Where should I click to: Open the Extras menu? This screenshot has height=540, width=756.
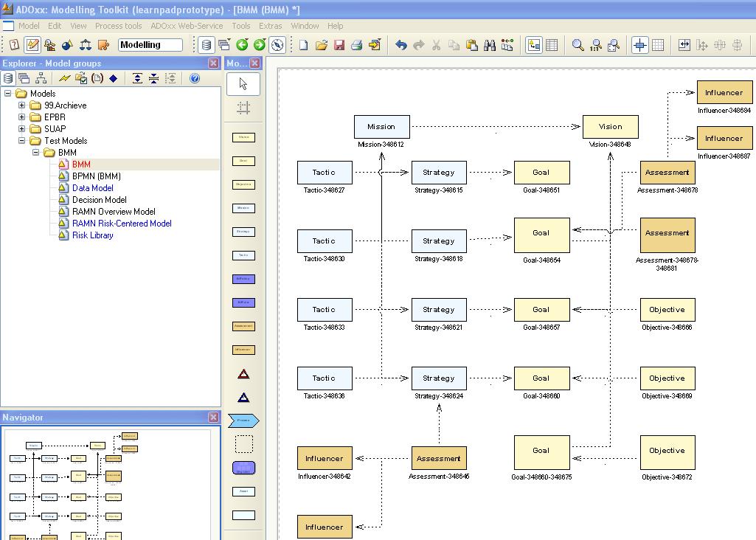coord(271,26)
